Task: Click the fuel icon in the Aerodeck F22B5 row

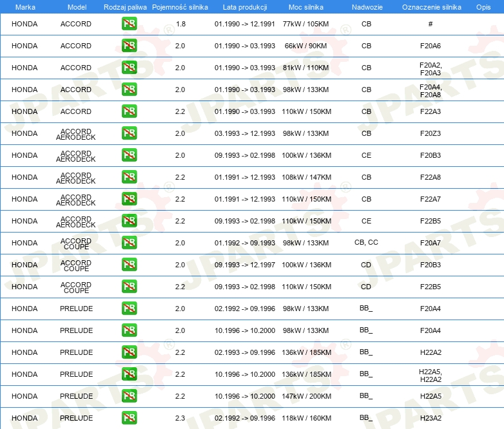Action: 129,220
